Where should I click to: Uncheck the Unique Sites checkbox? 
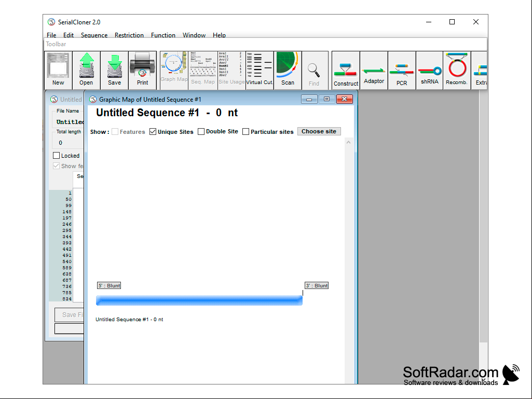pos(153,132)
